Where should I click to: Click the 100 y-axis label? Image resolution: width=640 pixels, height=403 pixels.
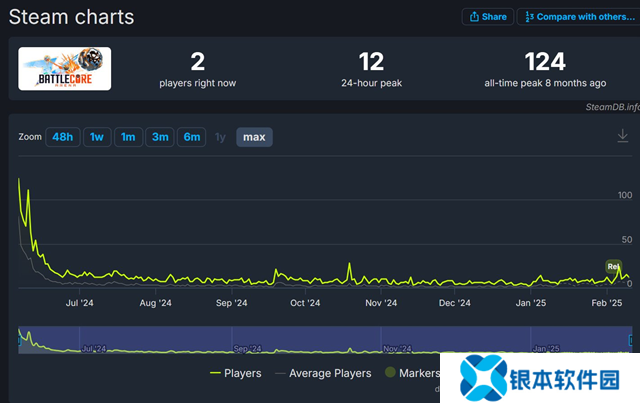tap(625, 195)
